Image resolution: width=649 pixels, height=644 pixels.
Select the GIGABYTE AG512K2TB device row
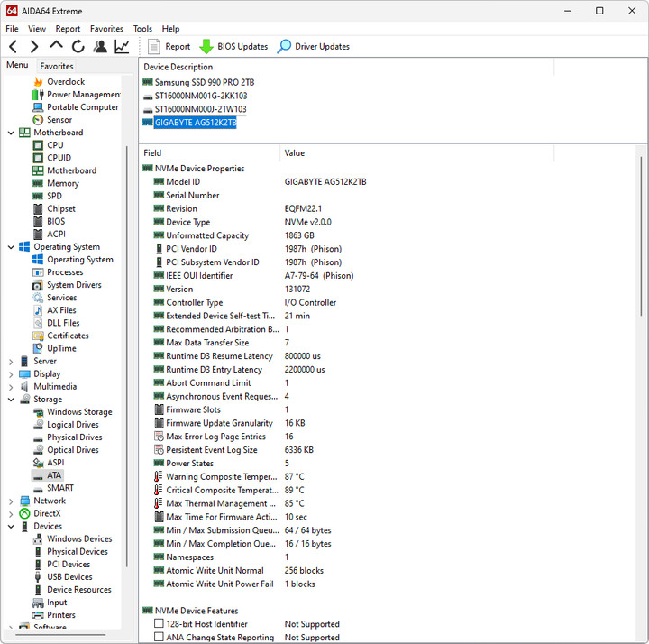point(196,123)
